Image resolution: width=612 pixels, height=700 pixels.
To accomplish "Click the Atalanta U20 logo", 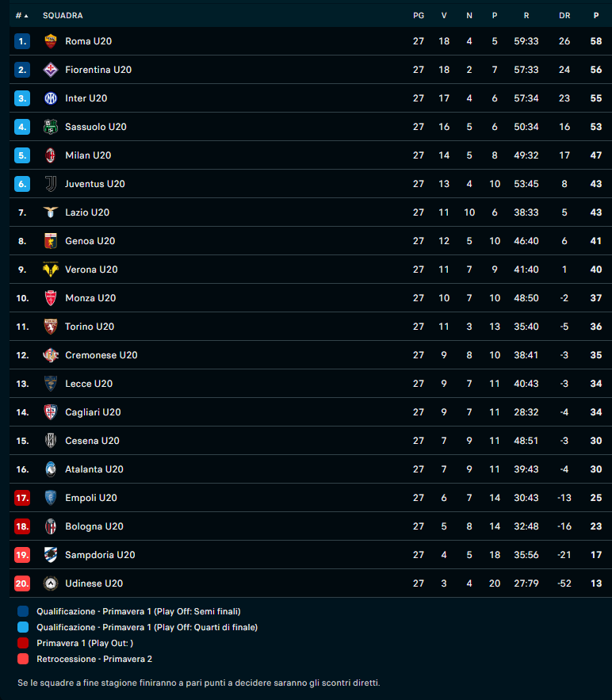I will (x=51, y=469).
